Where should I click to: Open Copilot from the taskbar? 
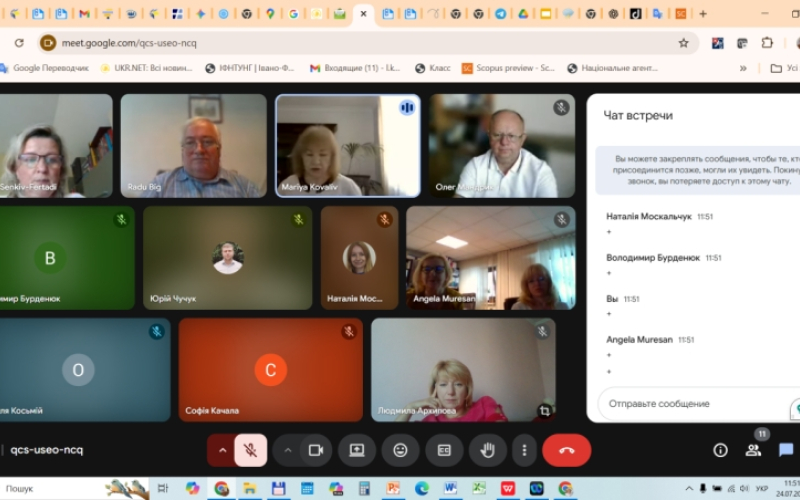click(192, 488)
